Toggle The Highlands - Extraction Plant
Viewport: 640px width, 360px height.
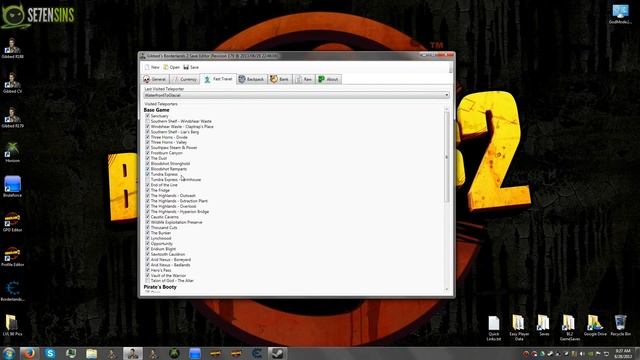tap(148, 201)
